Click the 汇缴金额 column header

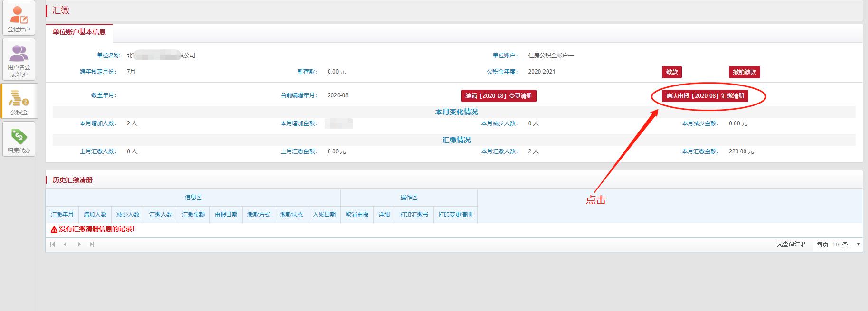[193, 215]
